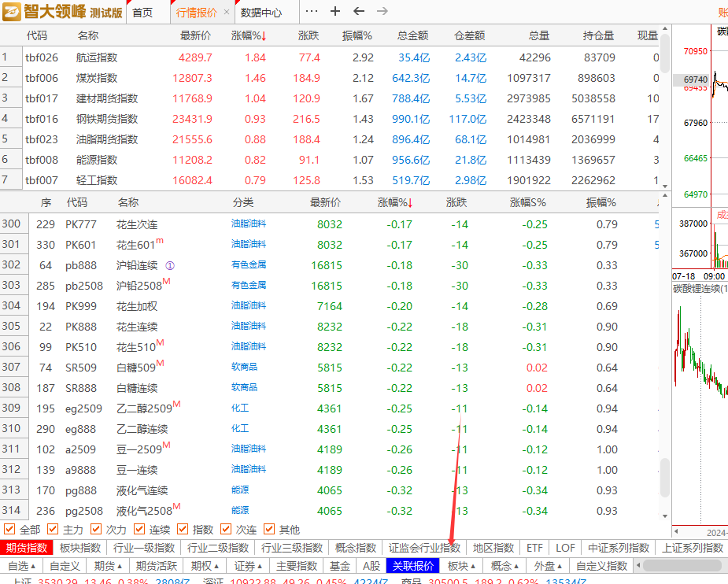
Task: Click the 碳酸锂连续 candlestick chart
Action: tap(700, 408)
